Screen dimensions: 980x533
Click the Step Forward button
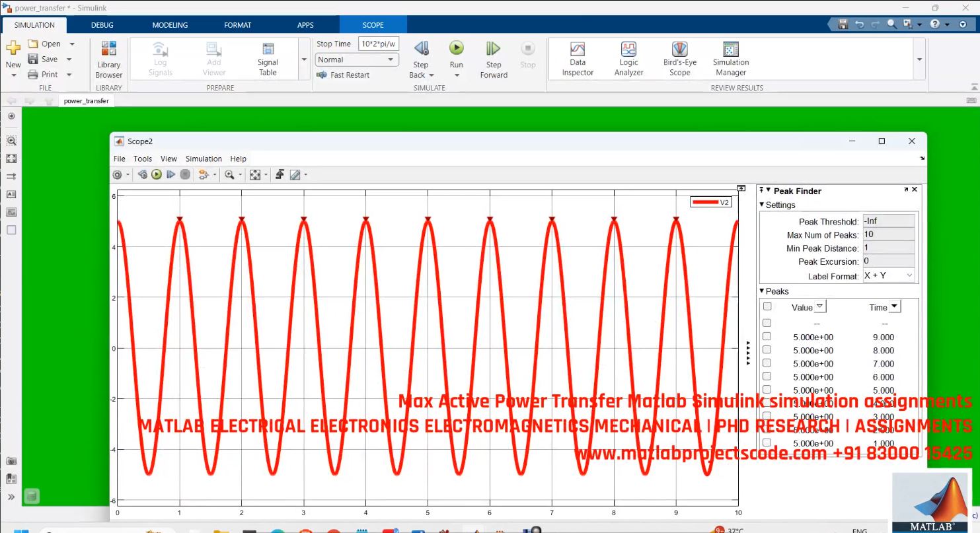493,58
